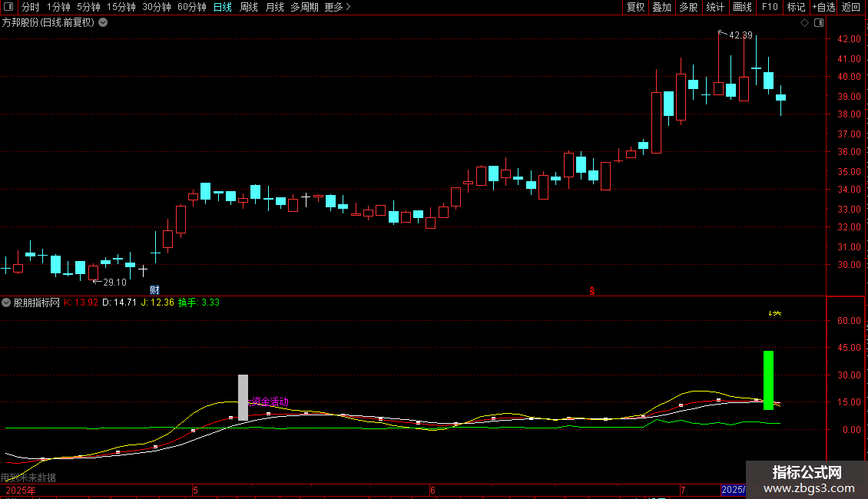Open the 股朋指标网 indicator dropdown arrow
The width and height of the screenshot is (868, 499).
[x=6, y=302]
